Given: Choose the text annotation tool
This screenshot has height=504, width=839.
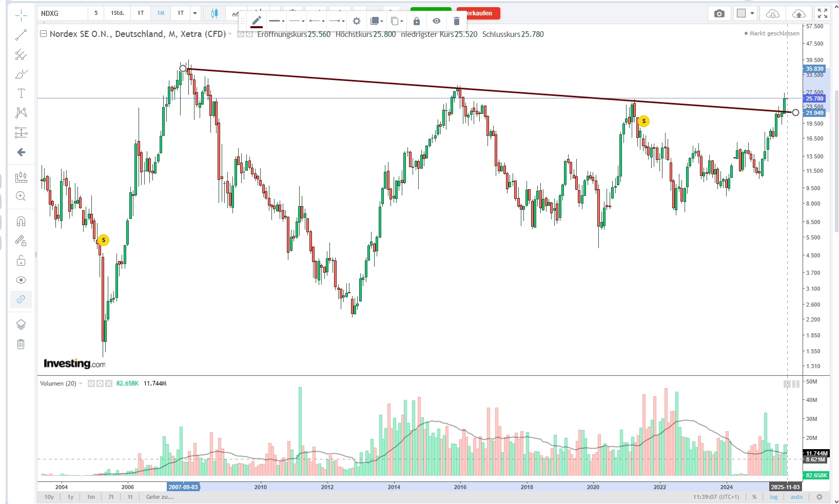Looking at the screenshot, I should tap(21, 93).
